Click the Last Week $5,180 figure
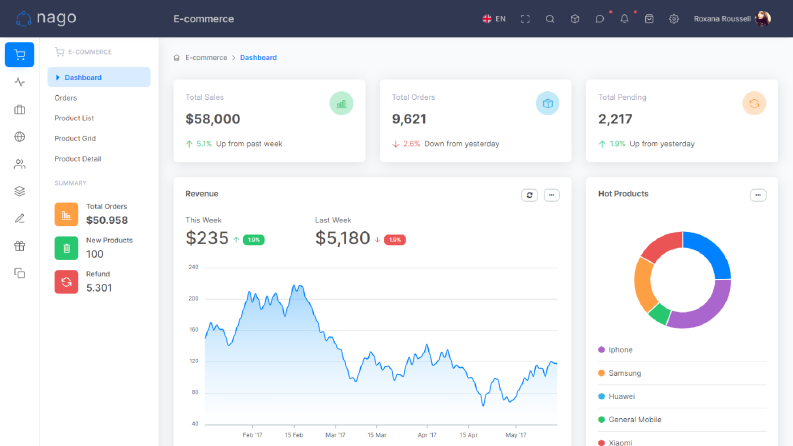This screenshot has width=793, height=446. (342, 238)
